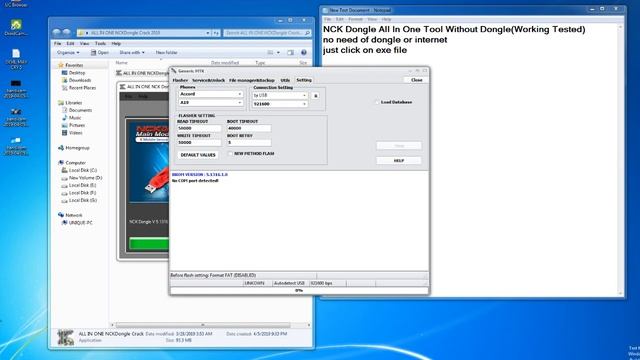Open the File manager&Backup tab
This screenshot has width=640, height=360.
point(252,80)
